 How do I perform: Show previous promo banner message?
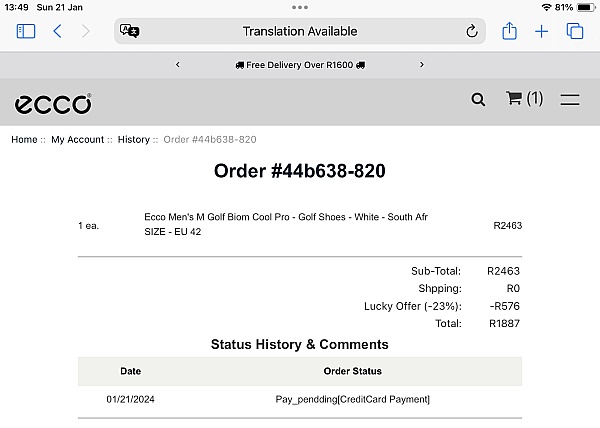tap(178, 65)
